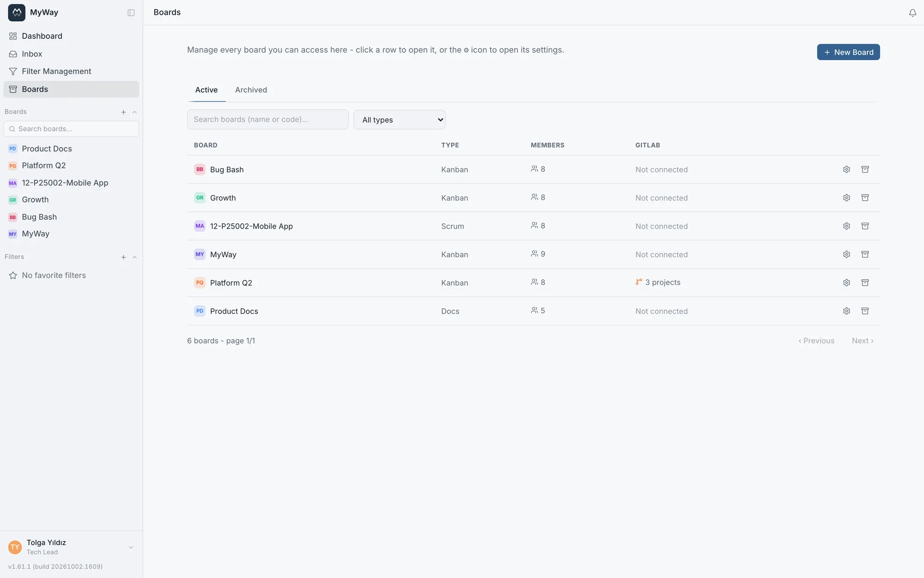Open Platform Q2 in sidebar list

click(x=71, y=166)
